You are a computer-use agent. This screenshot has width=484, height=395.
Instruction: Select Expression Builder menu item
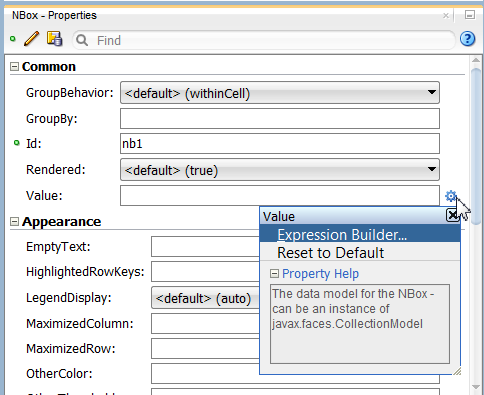(360, 235)
